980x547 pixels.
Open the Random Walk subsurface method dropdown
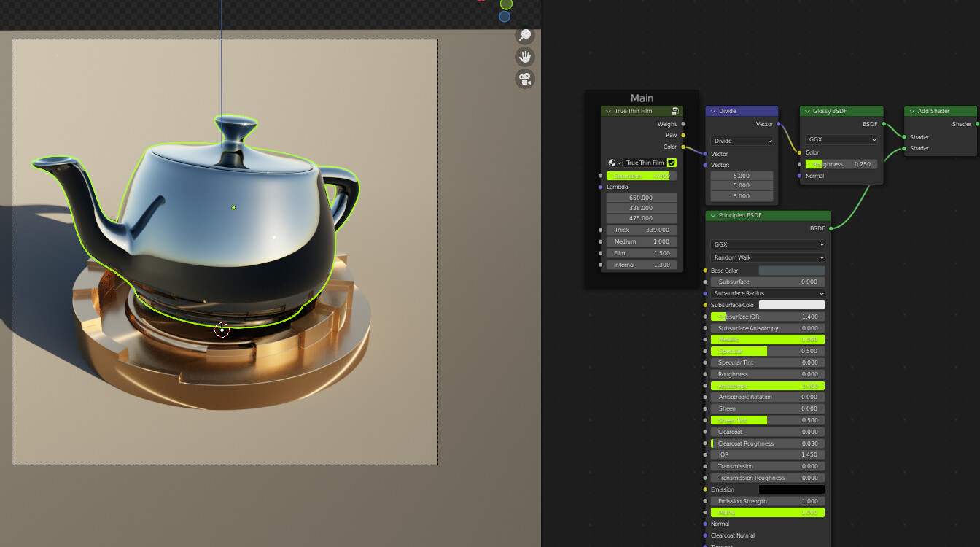point(768,257)
